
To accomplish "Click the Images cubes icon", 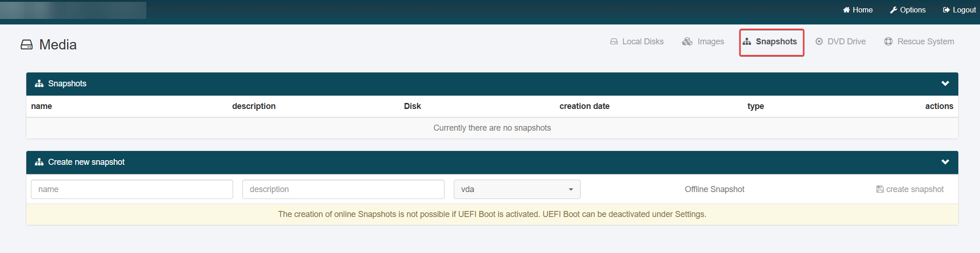I will (687, 42).
